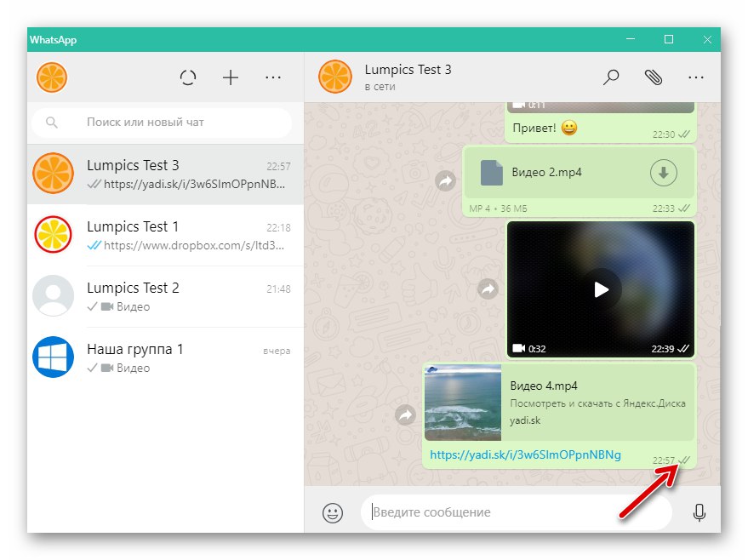Click the orange avatar in Lumpics Test 3 row
Screen dimensions: 748x560
[x=53, y=174]
